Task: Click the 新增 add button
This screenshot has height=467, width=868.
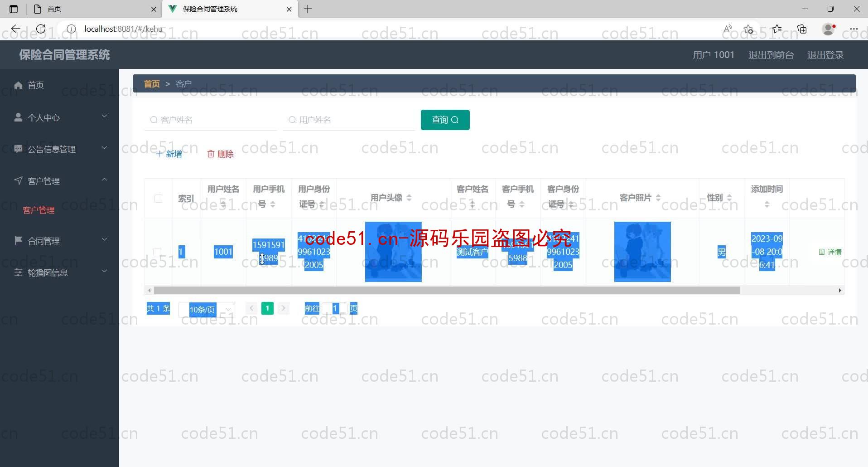Action: click(x=169, y=154)
